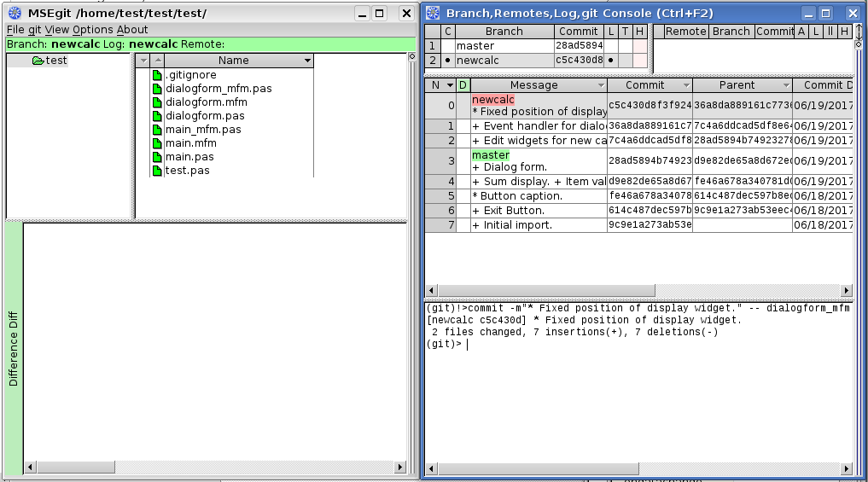Open the Message column filter dropdown
This screenshot has height=482, width=868.
click(601, 85)
